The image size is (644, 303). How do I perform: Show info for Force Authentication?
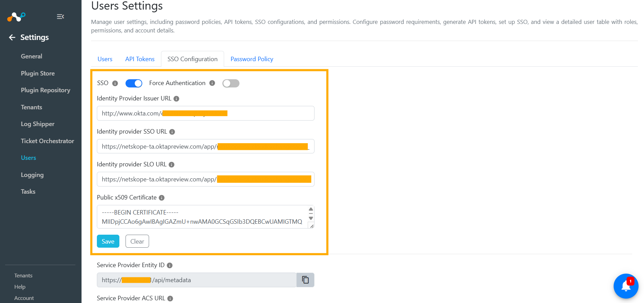coord(212,83)
